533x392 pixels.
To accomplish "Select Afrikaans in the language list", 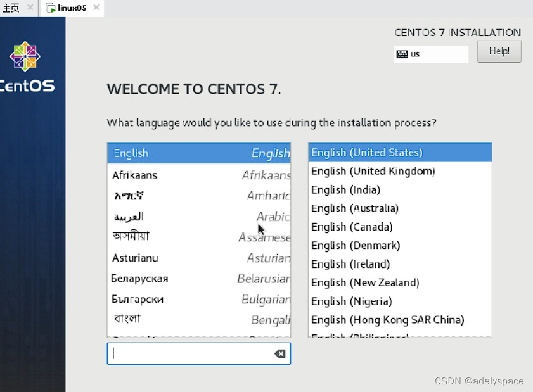I will (x=199, y=175).
